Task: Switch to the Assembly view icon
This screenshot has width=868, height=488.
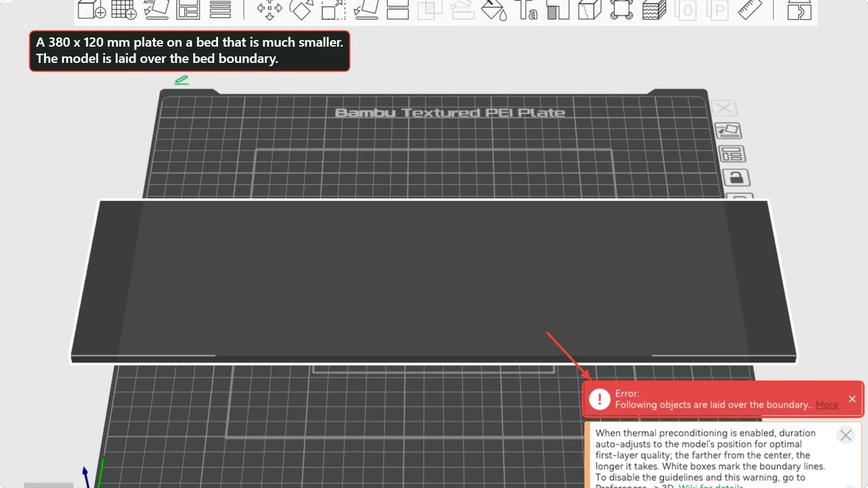Action: coord(799,9)
